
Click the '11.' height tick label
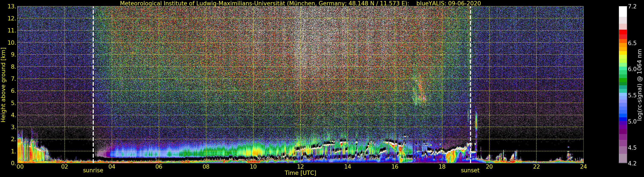click(x=12, y=31)
